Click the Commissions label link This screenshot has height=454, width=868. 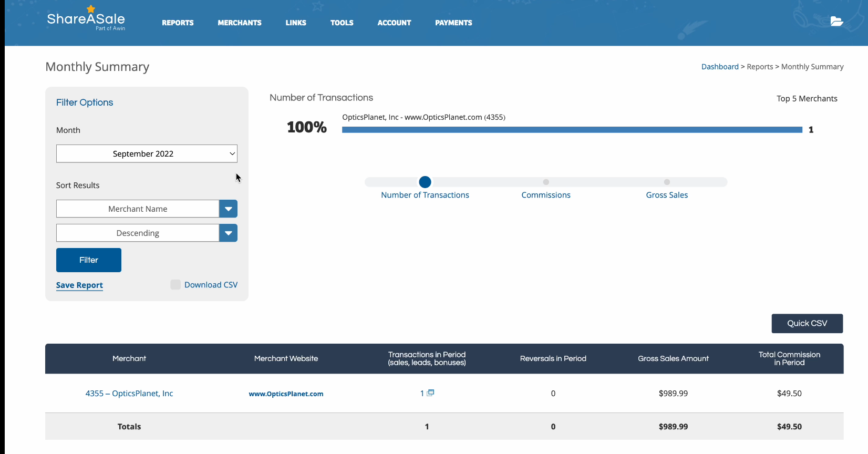point(546,195)
